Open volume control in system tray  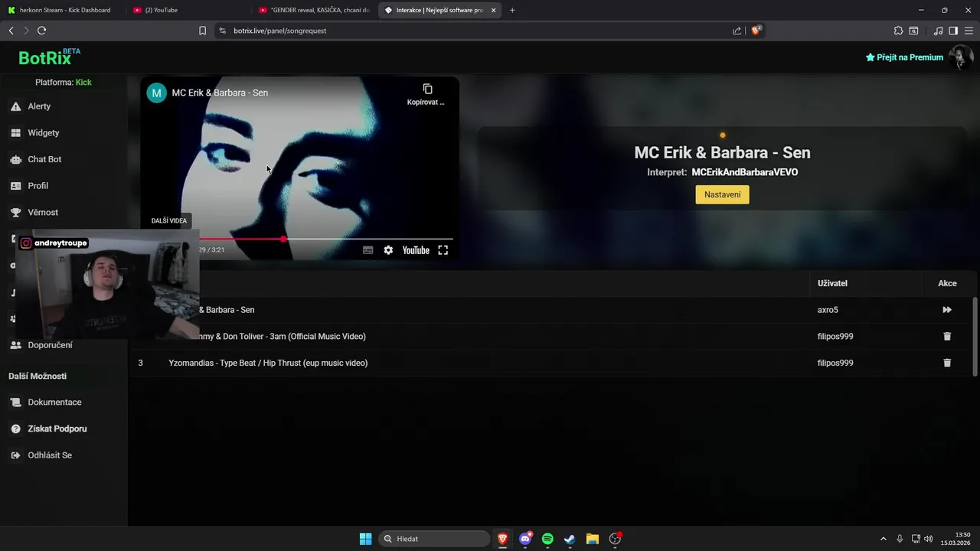(x=928, y=539)
